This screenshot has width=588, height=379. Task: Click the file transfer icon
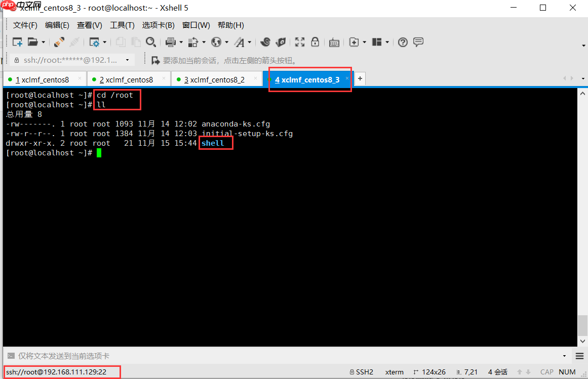[x=193, y=43]
